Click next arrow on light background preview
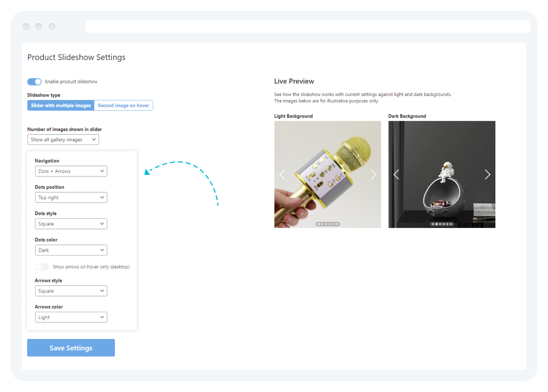548x392 pixels. 374,175
